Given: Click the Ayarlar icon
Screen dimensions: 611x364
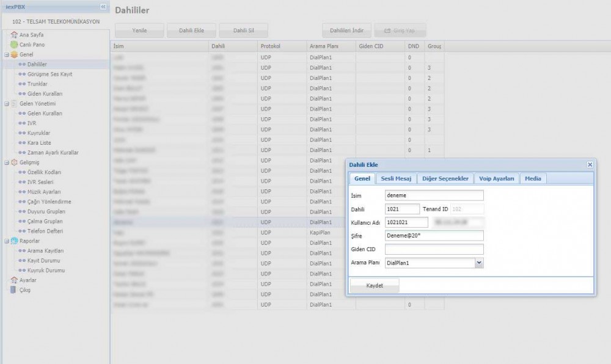Looking at the screenshot, I should (x=14, y=280).
